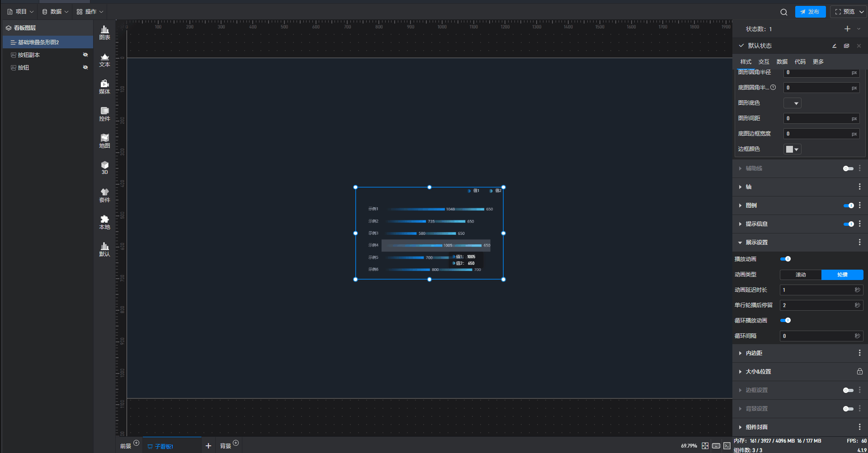Screen dimensions: 868x453
Task: Toggle the 图例 switch off
Action: [849, 205]
